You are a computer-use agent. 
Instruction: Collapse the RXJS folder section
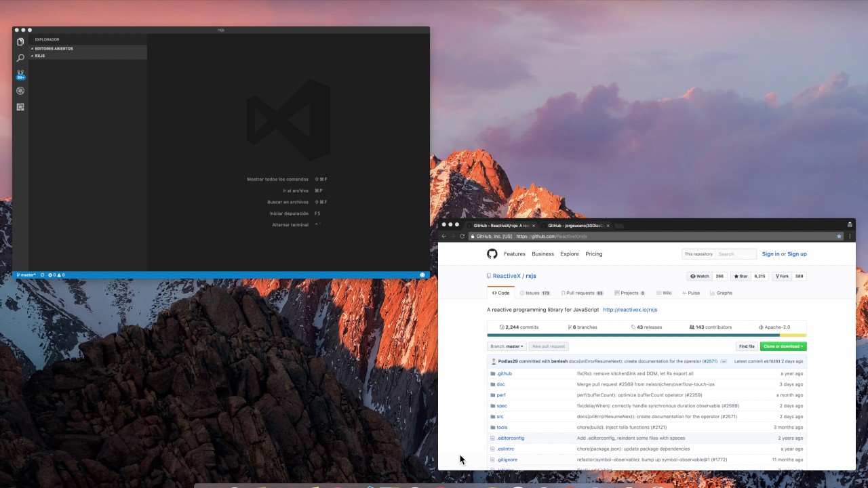[87, 56]
